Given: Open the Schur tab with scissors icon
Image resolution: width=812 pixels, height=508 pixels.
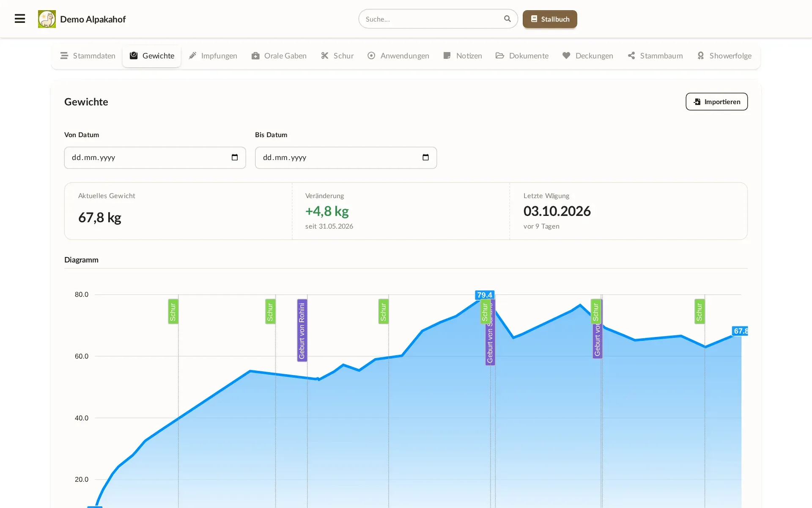Looking at the screenshot, I should 337,56.
